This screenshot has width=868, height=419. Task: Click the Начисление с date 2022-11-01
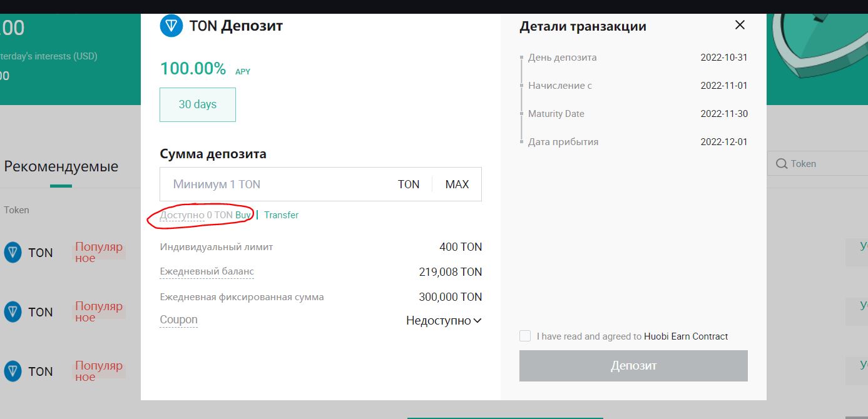pyautogui.click(x=724, y=86)
